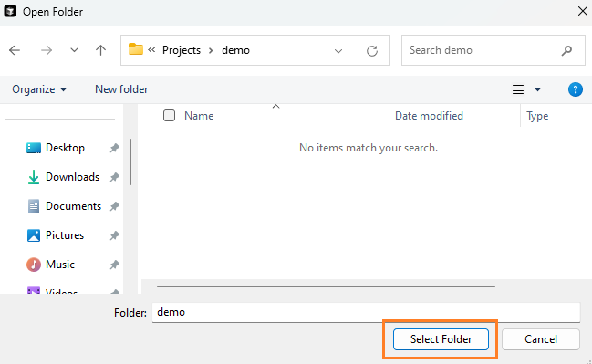The image size is (592, 364).
Task: Sort by Date modified column
Action: point(429,116)
